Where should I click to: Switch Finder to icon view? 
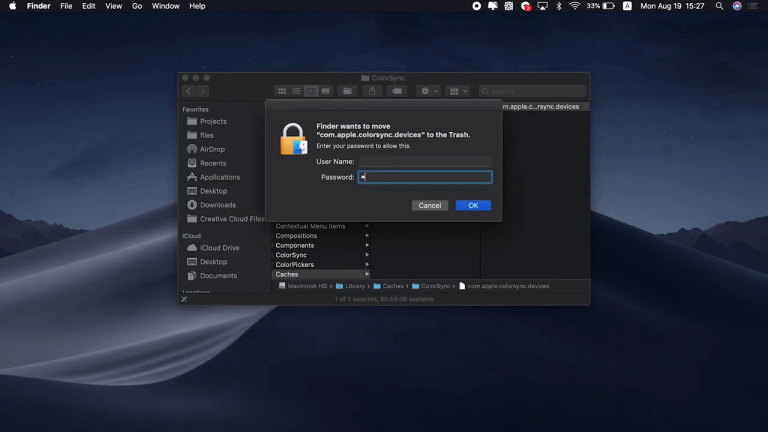tap(282, 91)
